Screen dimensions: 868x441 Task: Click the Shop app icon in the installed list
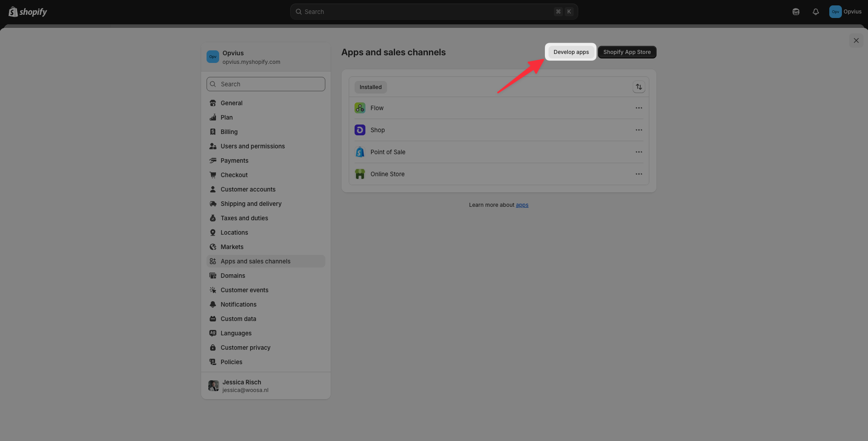coord(360,130)
